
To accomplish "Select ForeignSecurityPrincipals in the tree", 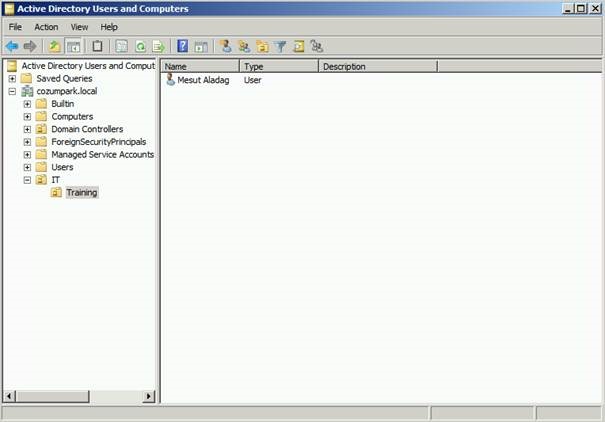I will (x=99, y=142).
